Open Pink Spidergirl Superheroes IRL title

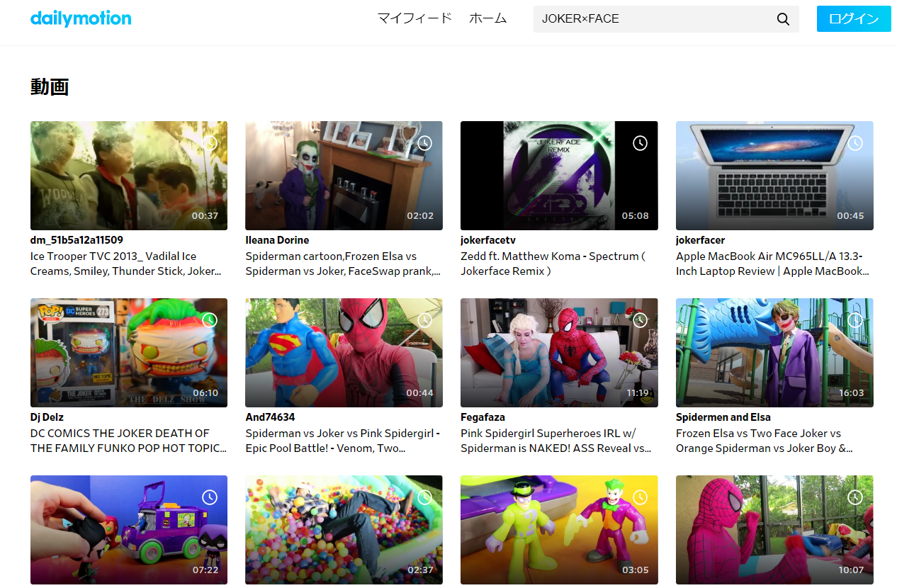[556, 441]
